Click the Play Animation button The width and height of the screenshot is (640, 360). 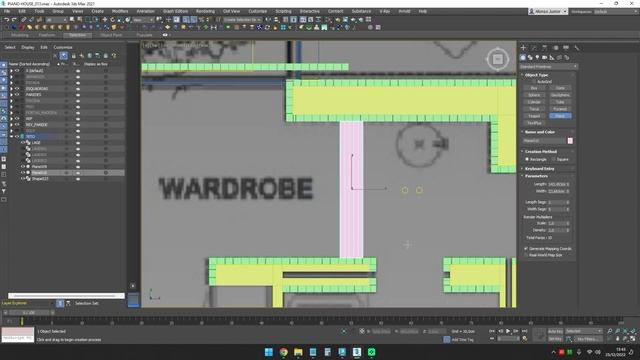508,331
